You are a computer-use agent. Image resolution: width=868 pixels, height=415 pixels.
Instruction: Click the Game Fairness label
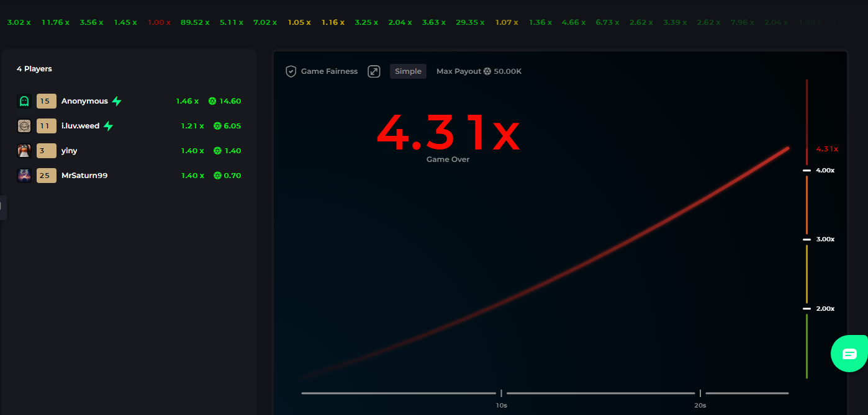click(329, 71)
